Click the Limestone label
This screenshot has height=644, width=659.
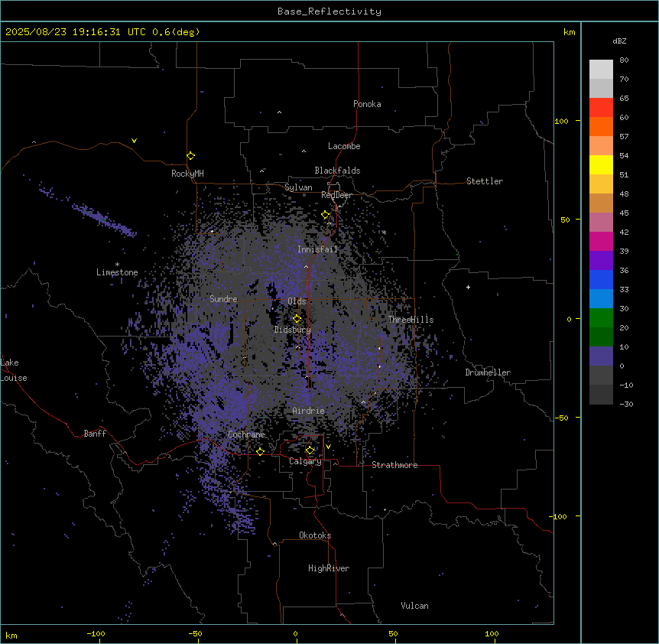[117, 272]
